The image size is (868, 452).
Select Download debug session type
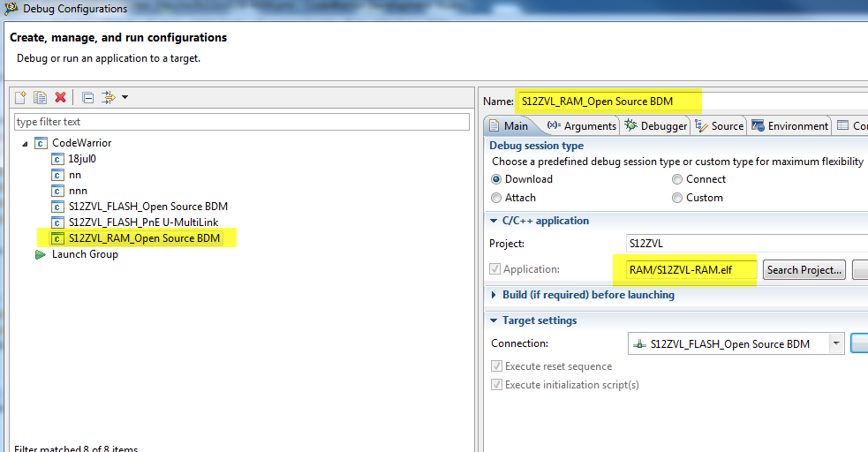click(496, 179)
